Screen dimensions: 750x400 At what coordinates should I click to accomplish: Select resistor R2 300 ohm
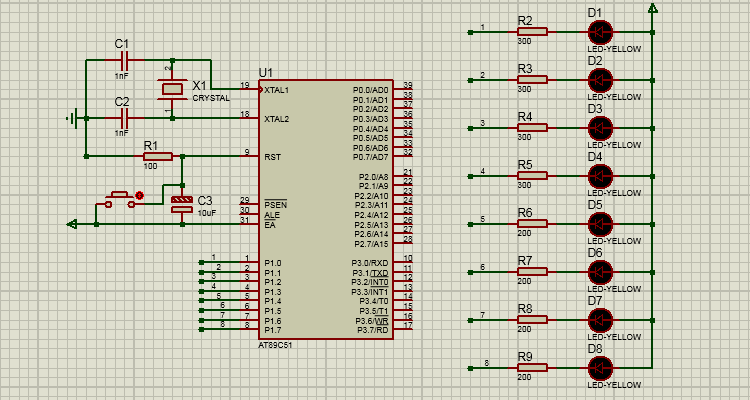532,32
